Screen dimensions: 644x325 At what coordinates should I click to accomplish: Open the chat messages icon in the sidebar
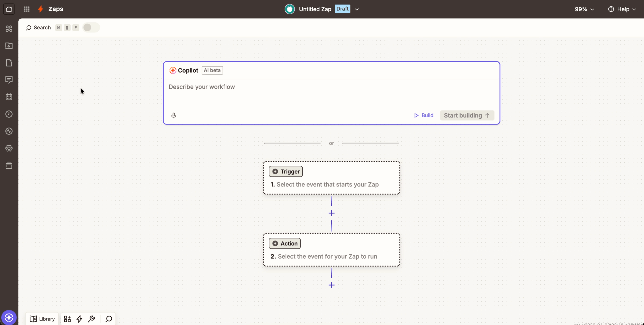(x=9, y=80)
